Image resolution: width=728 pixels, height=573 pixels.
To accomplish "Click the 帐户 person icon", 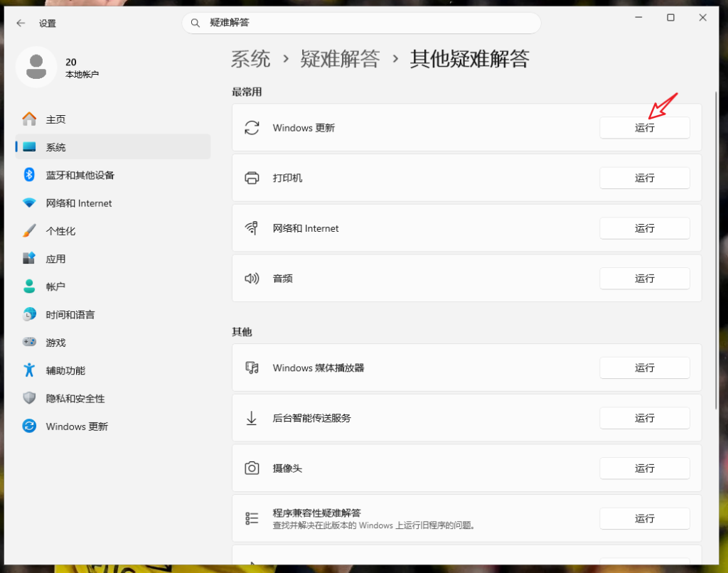I will (29, 286).
